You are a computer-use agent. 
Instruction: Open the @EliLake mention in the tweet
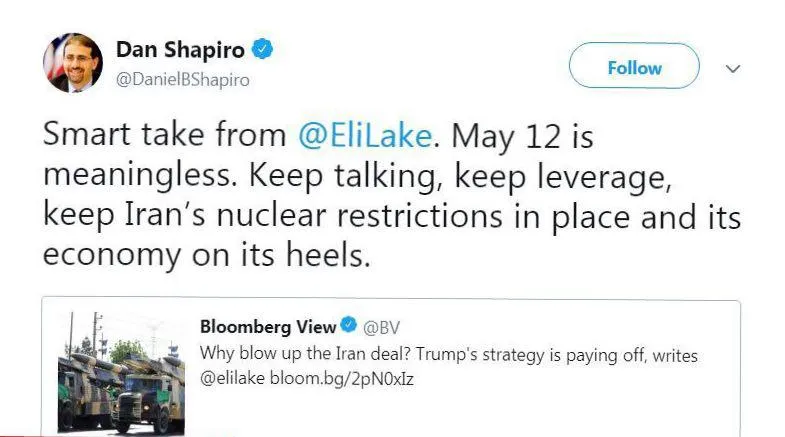click(x=365, y=136)
